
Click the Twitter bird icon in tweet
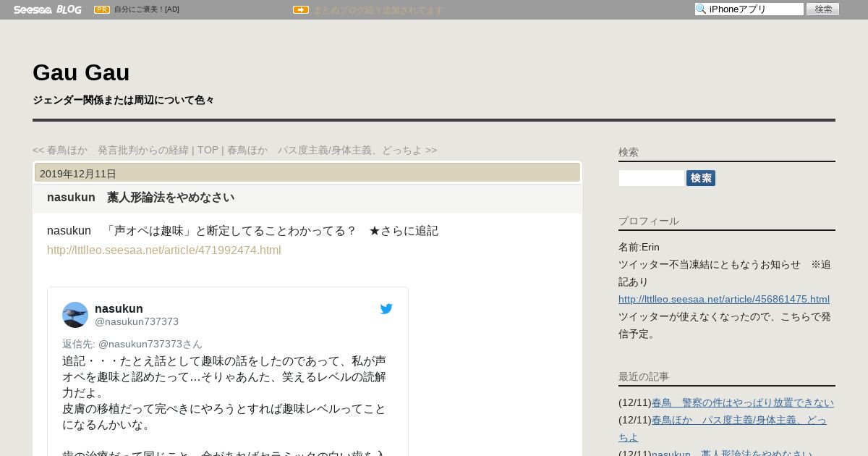pos(386,309)
